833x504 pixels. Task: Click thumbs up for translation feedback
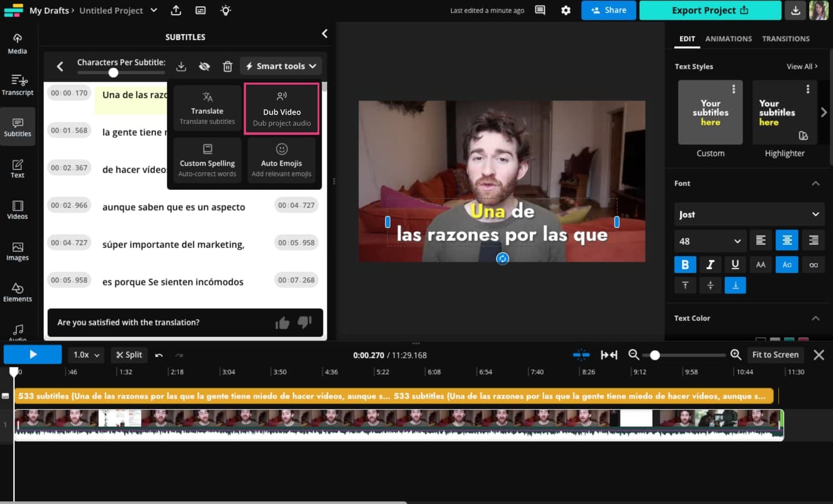pos(282,323)
